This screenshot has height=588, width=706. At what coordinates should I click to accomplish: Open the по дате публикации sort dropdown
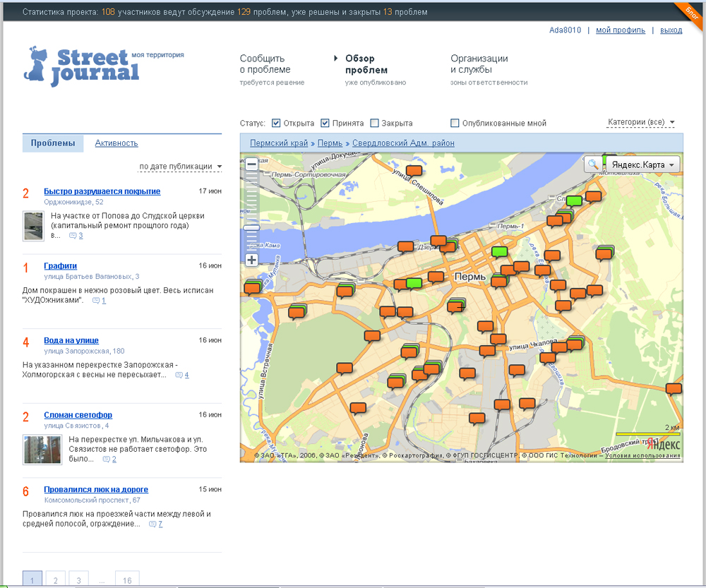180,167
